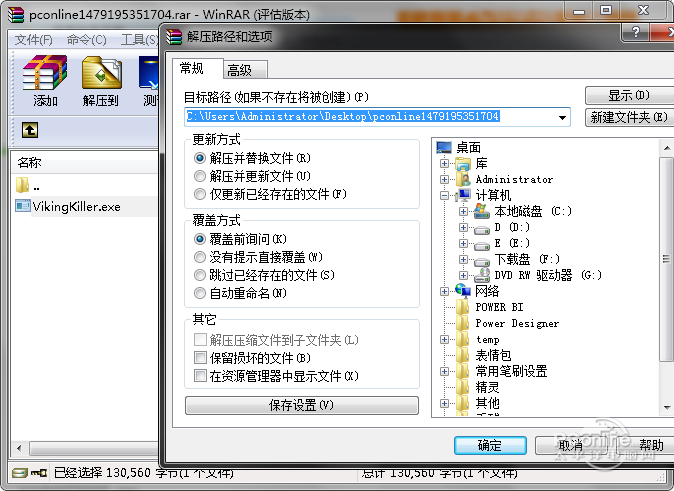This screenshot has height=491, width=674.
Task: Select D (D:) drive icon
Action: click(482, 229)
